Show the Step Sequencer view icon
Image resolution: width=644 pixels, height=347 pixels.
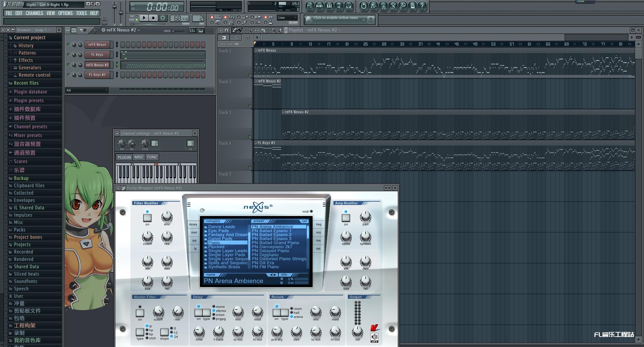pos(319,6)
